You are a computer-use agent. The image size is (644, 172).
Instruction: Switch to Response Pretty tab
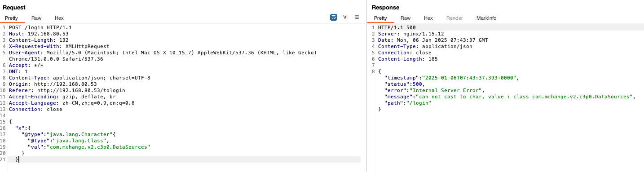pos(380,18)
